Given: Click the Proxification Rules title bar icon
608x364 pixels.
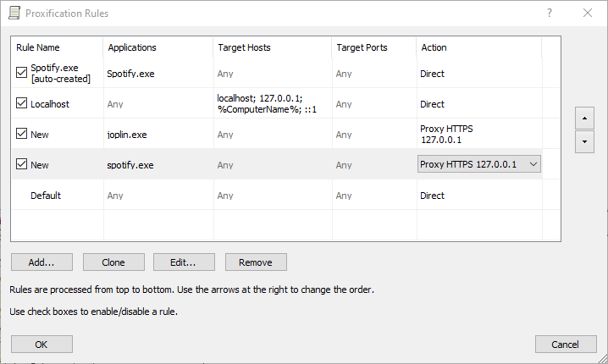Looking at the screenshot, I should click(14, 14).
